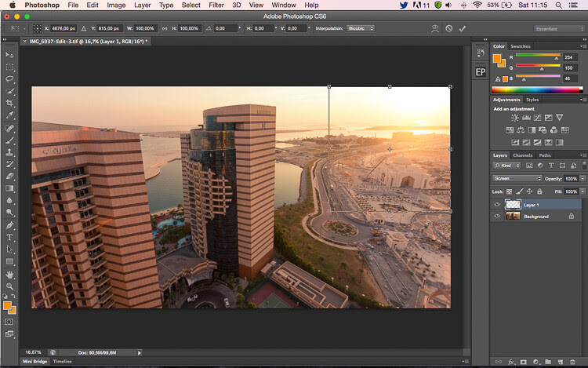Select the Horizontal Type tool
Image resolution: width=588 pixels, height=368 pixels.
point(10,237)
